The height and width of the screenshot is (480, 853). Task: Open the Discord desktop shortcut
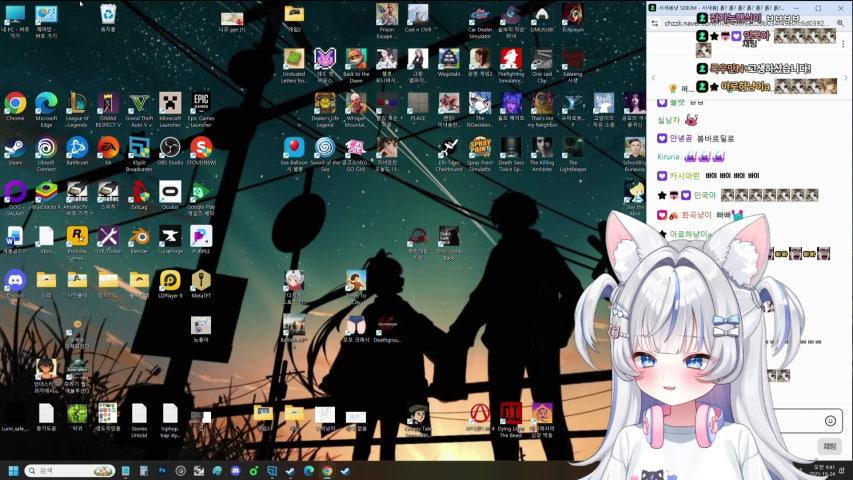click(15, 280)
